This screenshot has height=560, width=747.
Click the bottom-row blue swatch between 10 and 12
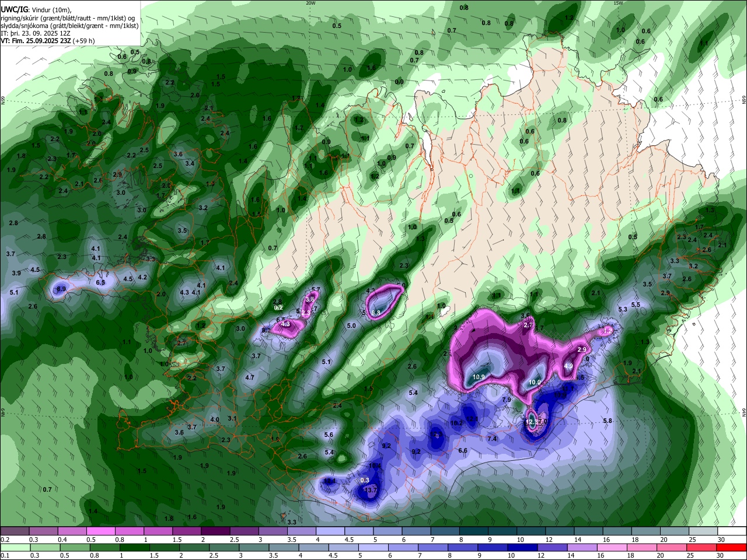click(522, 548)
